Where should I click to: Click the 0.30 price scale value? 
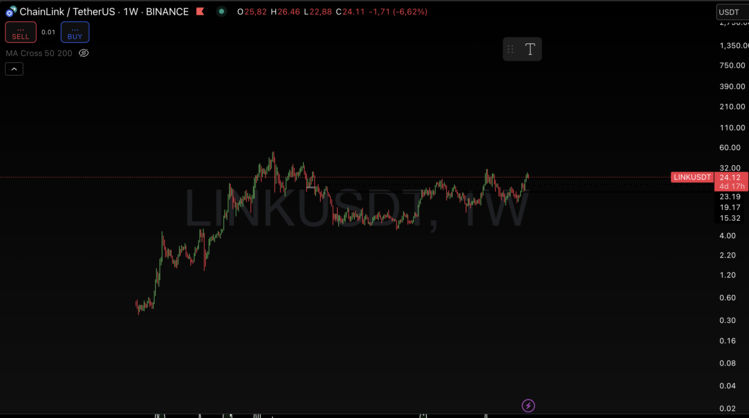(x=728, y=320)
